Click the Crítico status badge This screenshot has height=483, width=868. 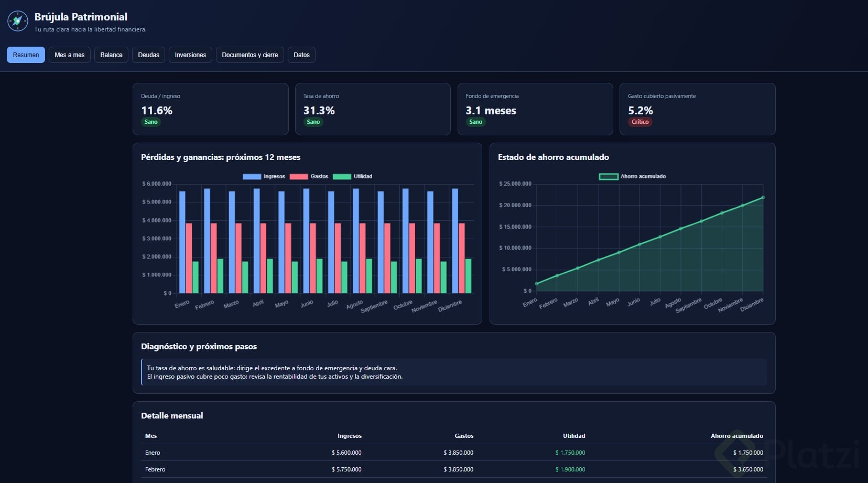[x=640, y=122]
